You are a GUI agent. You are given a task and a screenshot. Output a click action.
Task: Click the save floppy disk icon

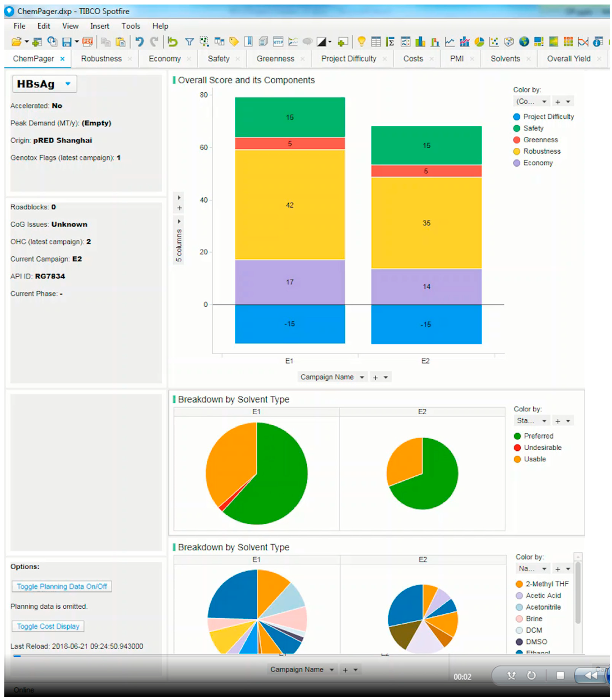[x=67, y=42]
